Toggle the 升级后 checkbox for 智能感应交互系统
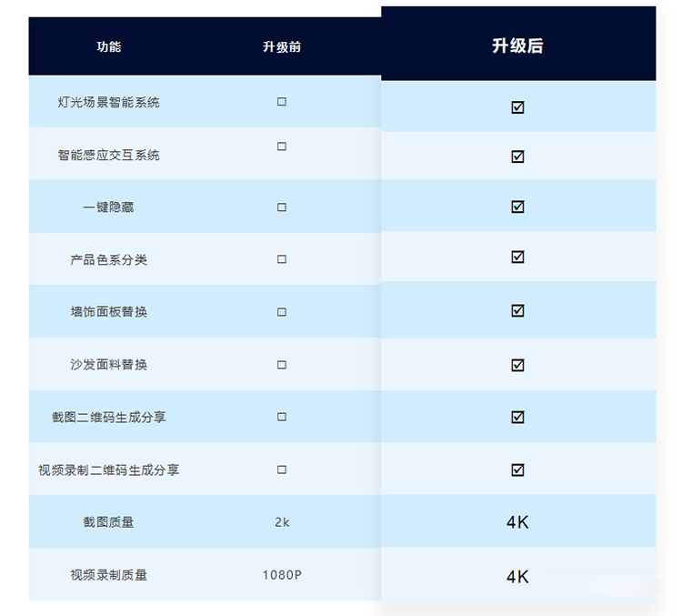 (x=517, y=157)
